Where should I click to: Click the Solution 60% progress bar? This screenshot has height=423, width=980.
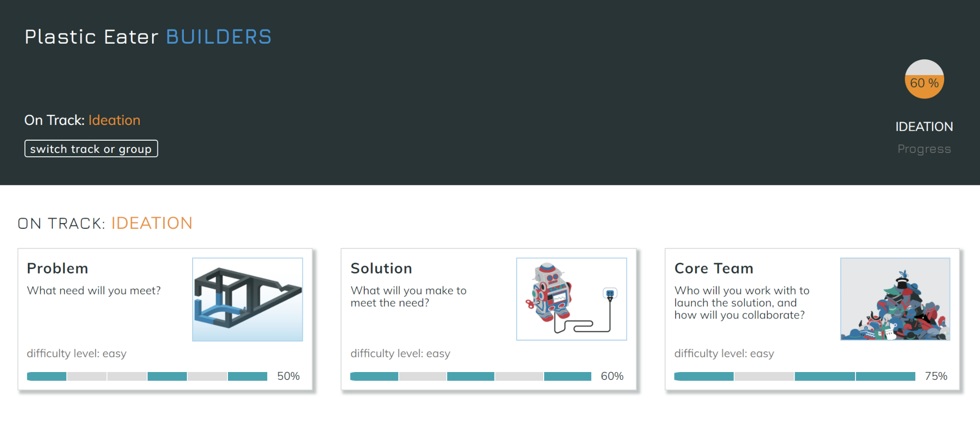pos(471,376)
